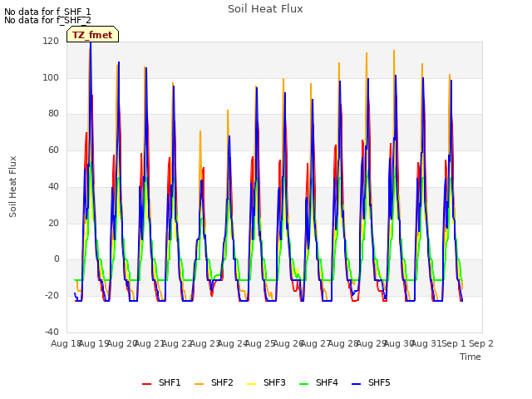Click the Aug 18 x-axis date label
This screenshot has height=399, width=532.
click(66, 343)
